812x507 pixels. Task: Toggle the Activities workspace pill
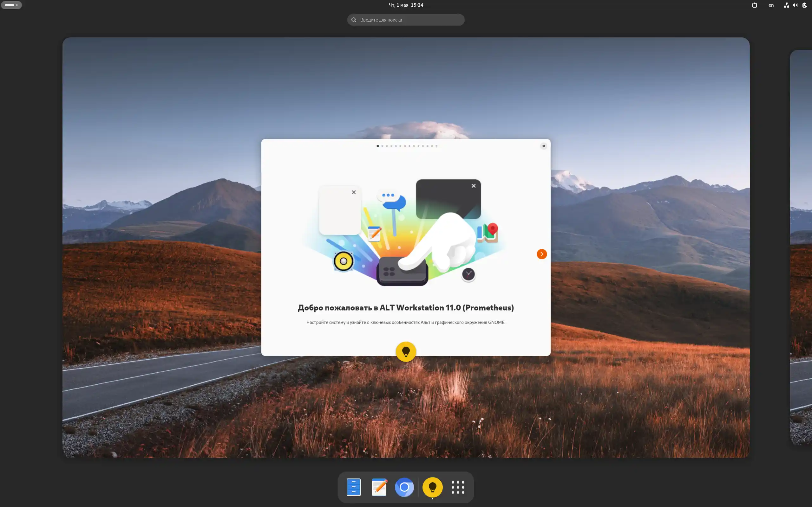click(x=11, y=5)
